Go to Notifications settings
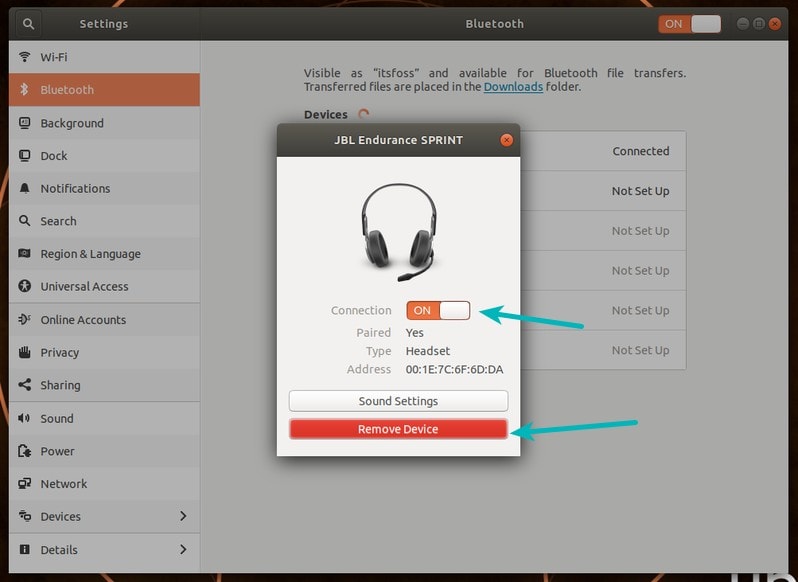798x582 pixels. coord(104,188)
